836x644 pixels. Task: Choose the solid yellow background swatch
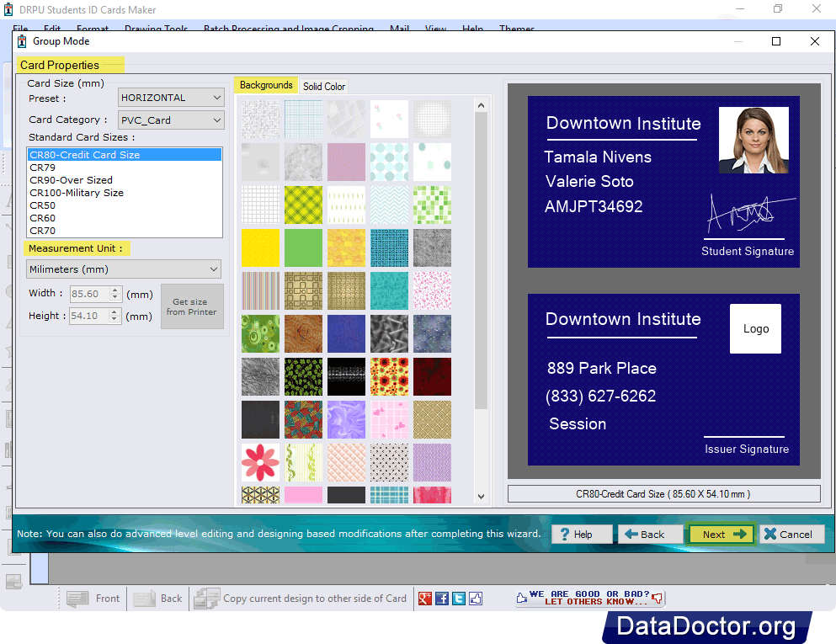(260, 247)
